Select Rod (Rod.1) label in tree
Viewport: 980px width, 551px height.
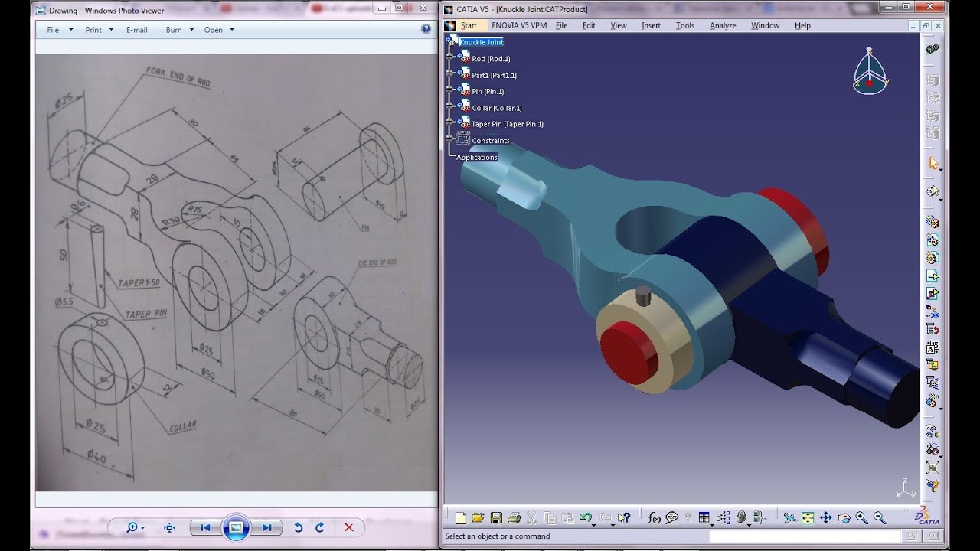pos(491,59)
